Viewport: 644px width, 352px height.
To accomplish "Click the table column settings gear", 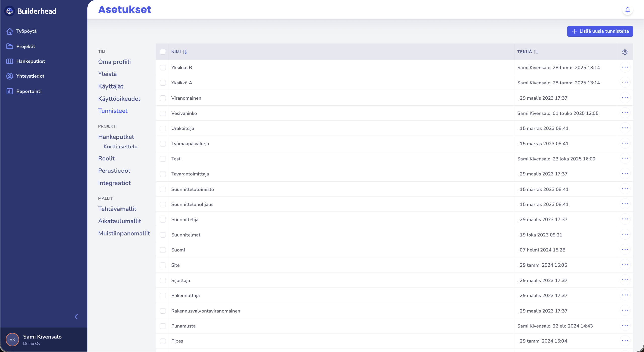I will coord(625,52).
